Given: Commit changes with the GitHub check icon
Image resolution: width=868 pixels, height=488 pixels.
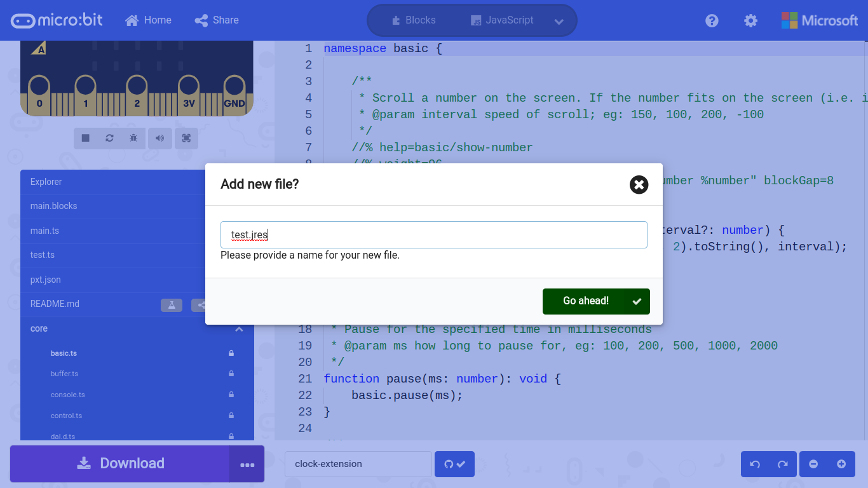Looking at the screenshot, I should [x=454, y=464].
